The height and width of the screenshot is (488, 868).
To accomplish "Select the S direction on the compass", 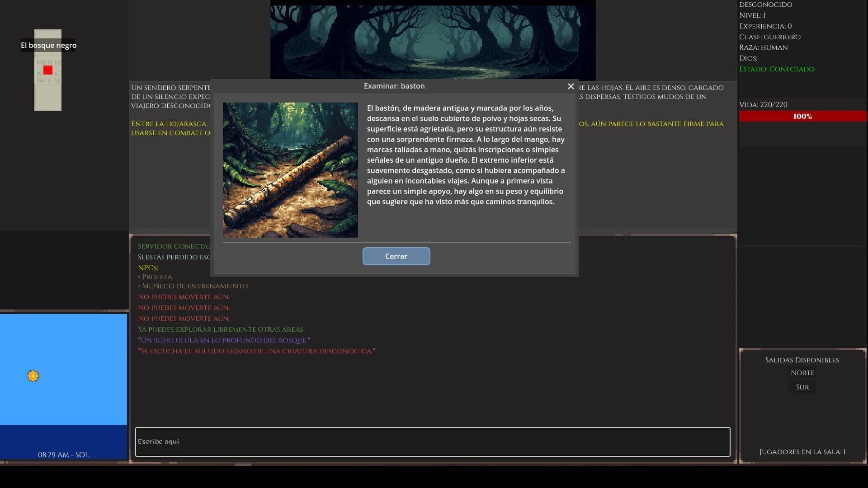I will [x=49, y=80].
